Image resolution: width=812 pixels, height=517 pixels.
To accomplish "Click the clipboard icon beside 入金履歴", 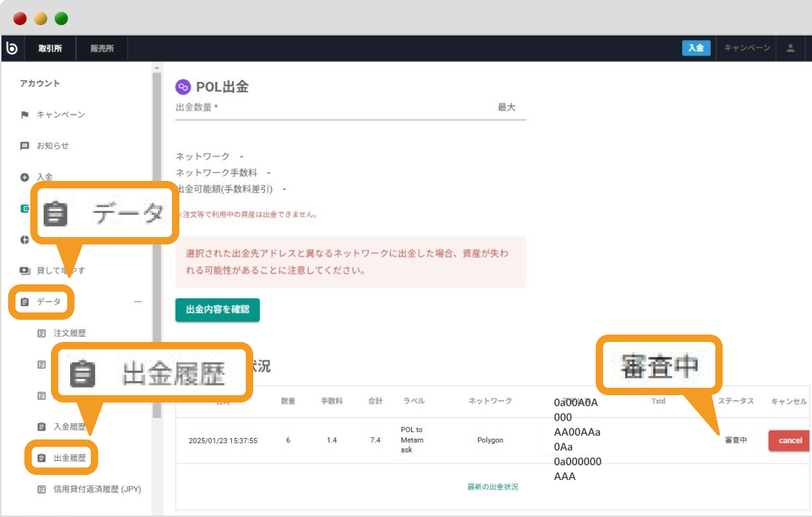I will [41, 426].
